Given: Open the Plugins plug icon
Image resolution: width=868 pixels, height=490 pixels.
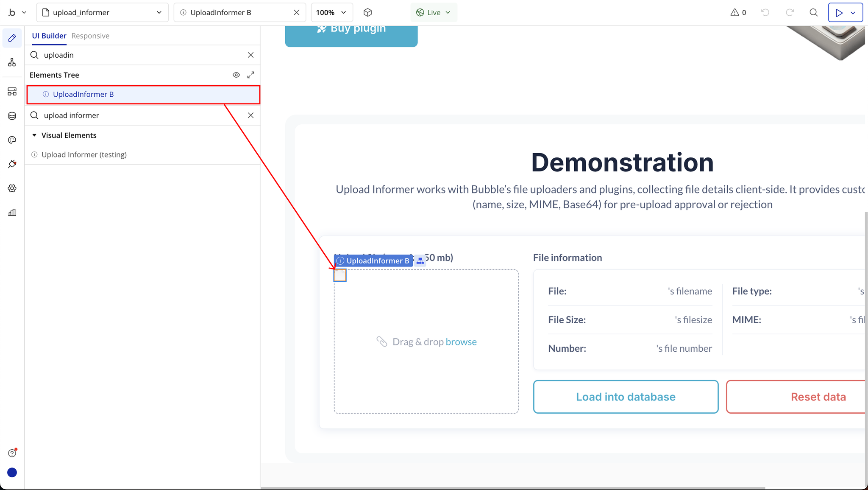Looking at the screenshot, I should pyautogui.click(x=12, y=164).
